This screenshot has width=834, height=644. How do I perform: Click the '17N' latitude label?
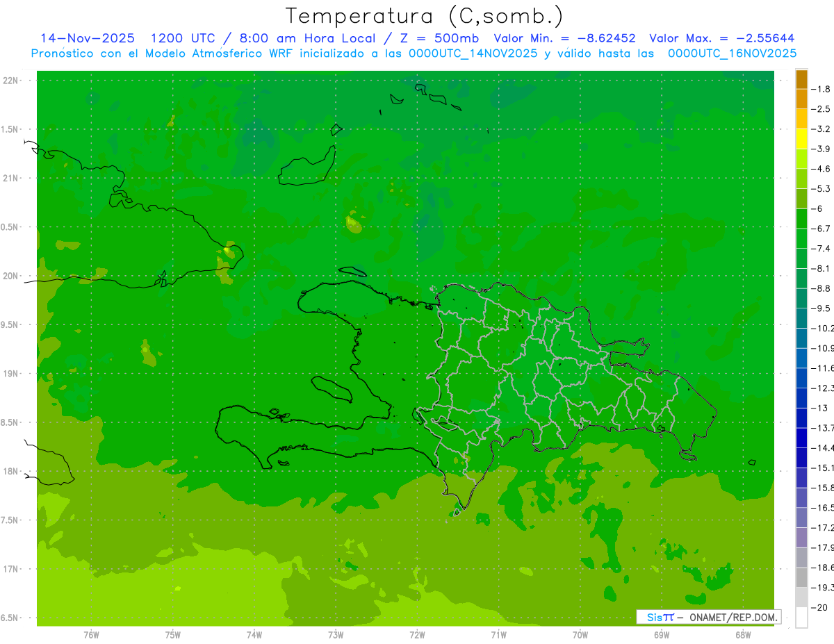pos(11,569)
